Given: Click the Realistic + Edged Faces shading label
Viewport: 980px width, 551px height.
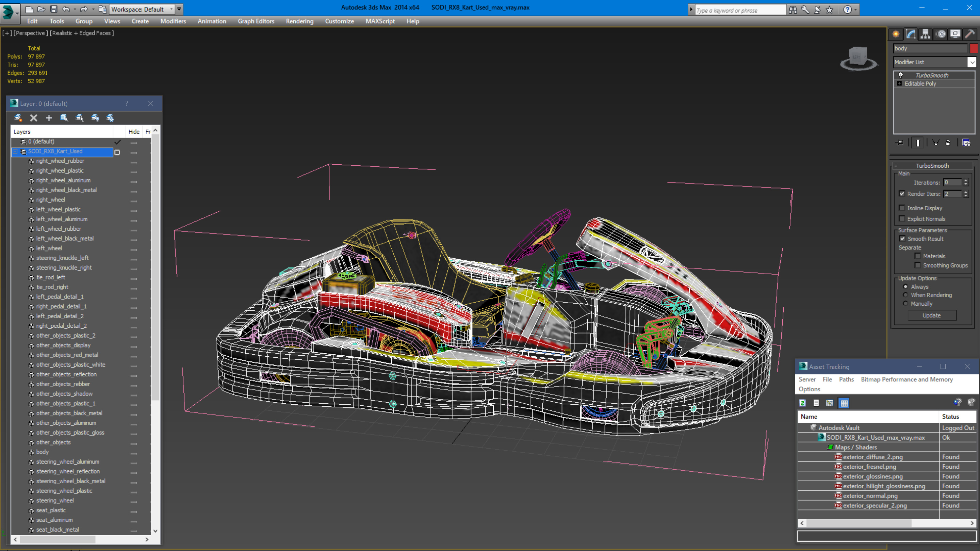Looking at the screenshot, I should coord(82,33).
